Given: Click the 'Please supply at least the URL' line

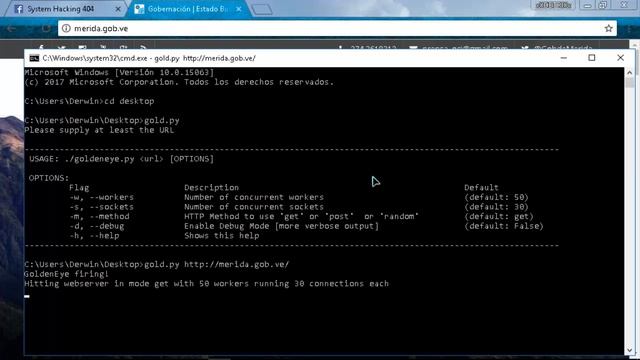Looking at the screenshot, I should click(x=99, y=130).
